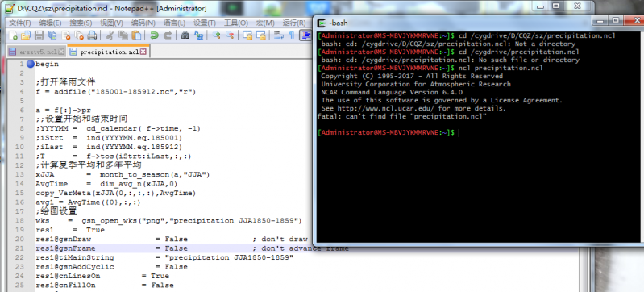This screenshot has height=292, width=644.
Task: Click the 'AvgTime = dim_avg_n(xJJA,0)' line
Action: (106, 184)
